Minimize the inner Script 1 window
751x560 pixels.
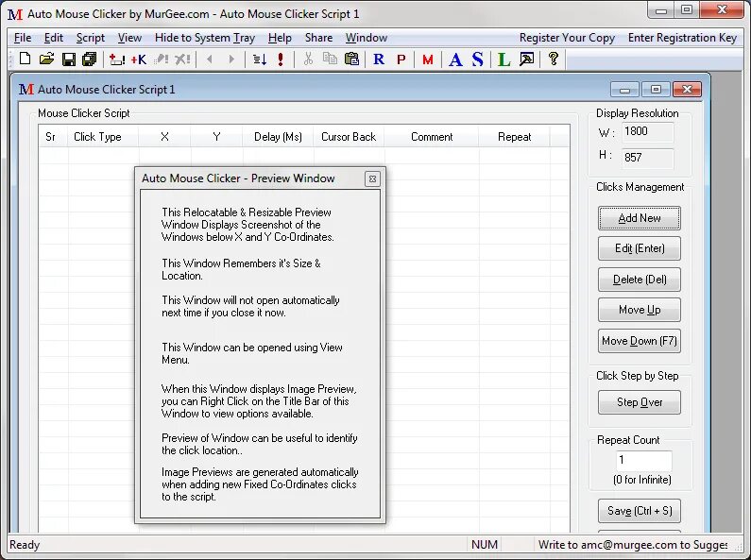point(624,90)
